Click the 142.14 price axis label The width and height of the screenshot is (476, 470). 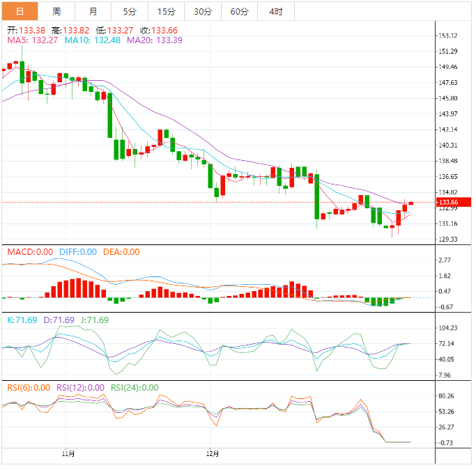click(x=447, y=130)
